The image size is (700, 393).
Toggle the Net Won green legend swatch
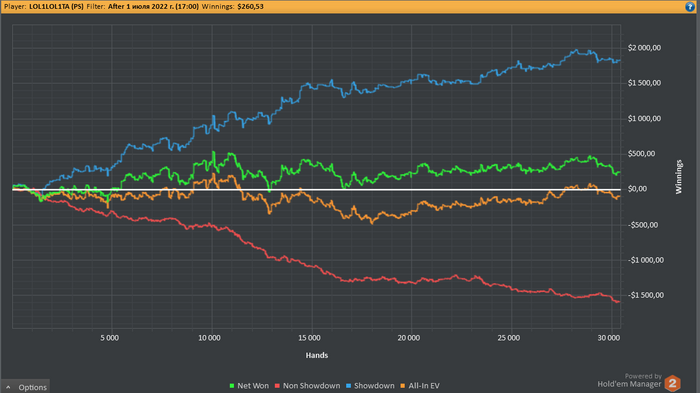[232, 386]
